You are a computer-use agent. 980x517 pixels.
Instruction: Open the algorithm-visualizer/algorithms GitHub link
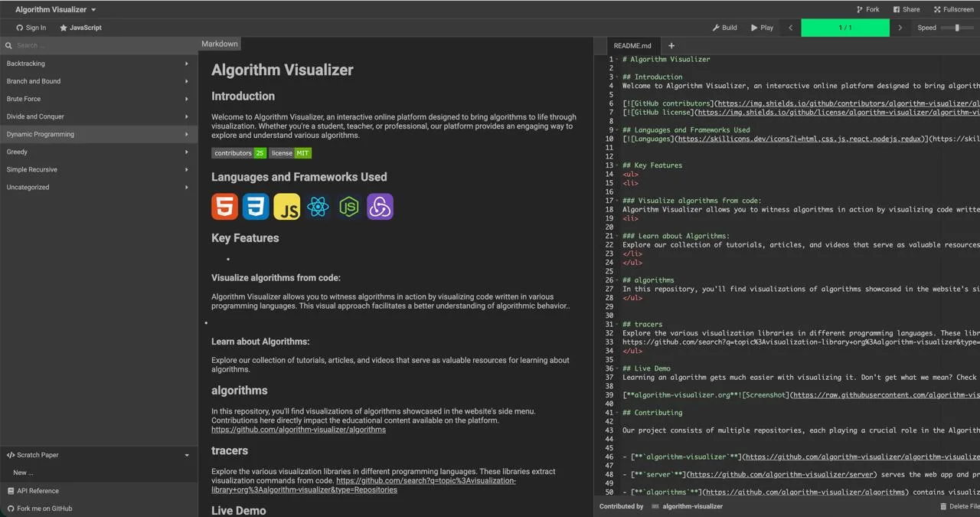pos(299,430)
